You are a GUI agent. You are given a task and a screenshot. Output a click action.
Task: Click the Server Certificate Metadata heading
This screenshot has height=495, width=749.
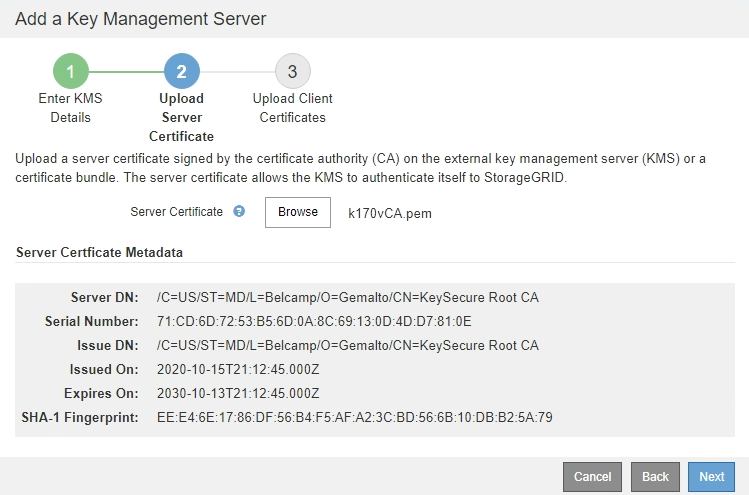tap(99, 253)
